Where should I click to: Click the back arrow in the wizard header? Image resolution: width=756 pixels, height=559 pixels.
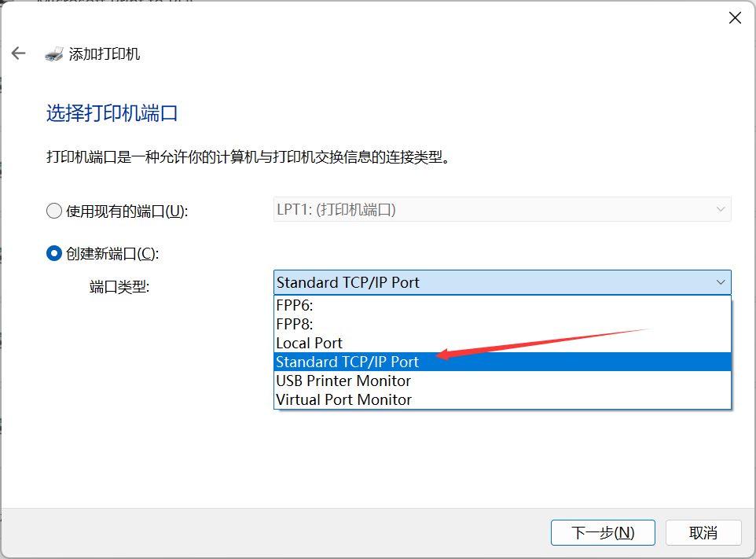18,53
